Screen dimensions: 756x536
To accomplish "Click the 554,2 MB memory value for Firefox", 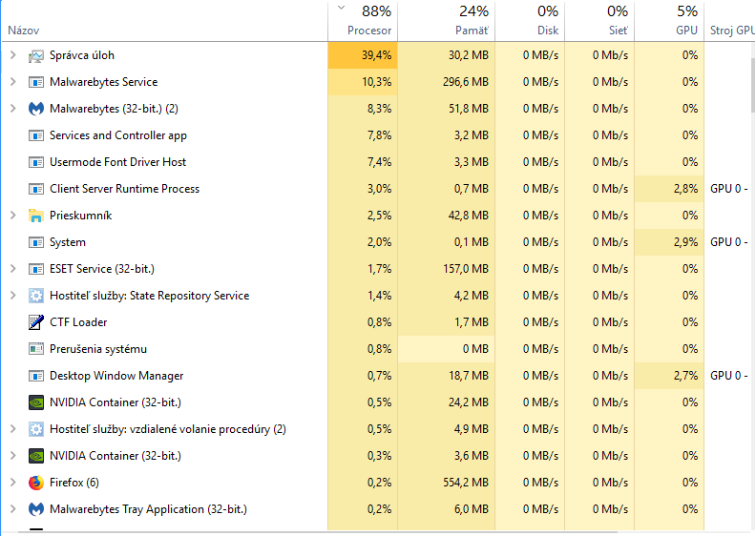I will tap(466, 482).
